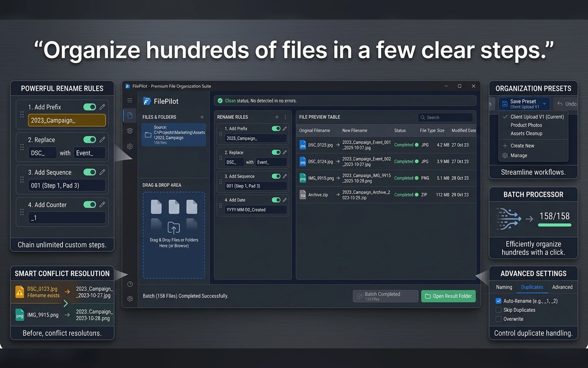The height and width of the screenshot is (368, 588).
Task: Add a rename rule with the plus icon
Action: coord(277,117)
